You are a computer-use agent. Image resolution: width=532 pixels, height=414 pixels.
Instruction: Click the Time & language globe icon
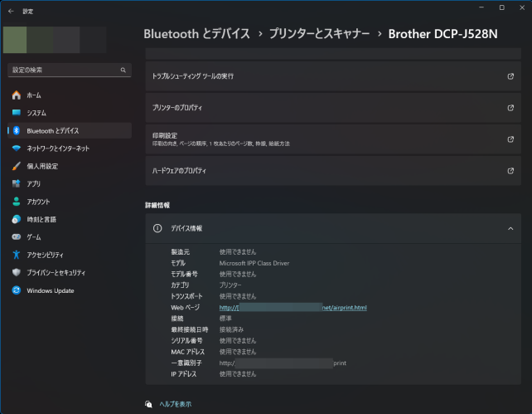click(17, 219)
